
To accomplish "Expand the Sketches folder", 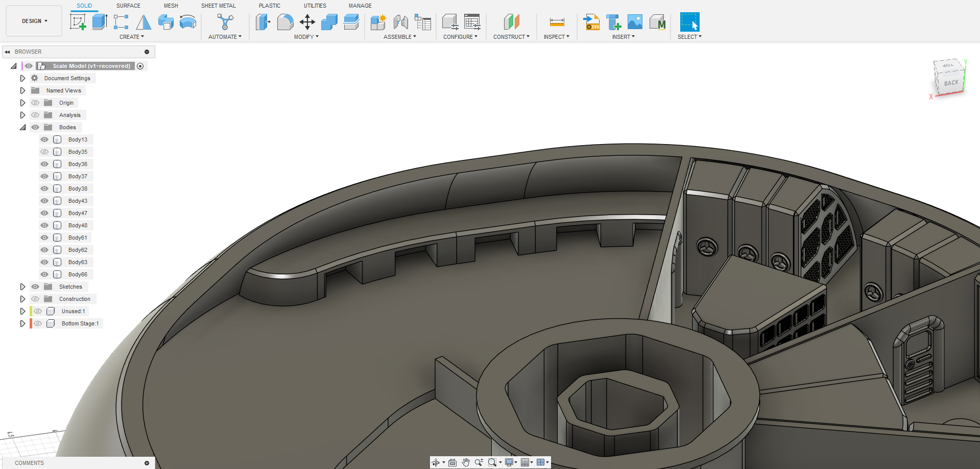I will click(x=22, y=287).
